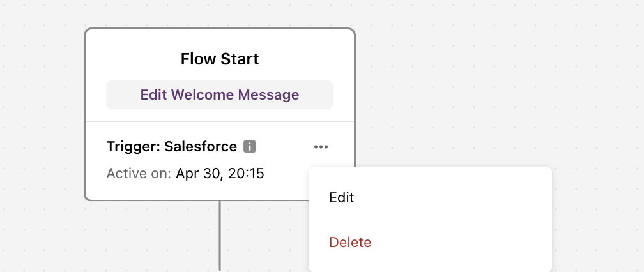The width and height of the screenshot is (644, 272).
Task: Open the three-dot trigger options menu
Action: point(321,147)
